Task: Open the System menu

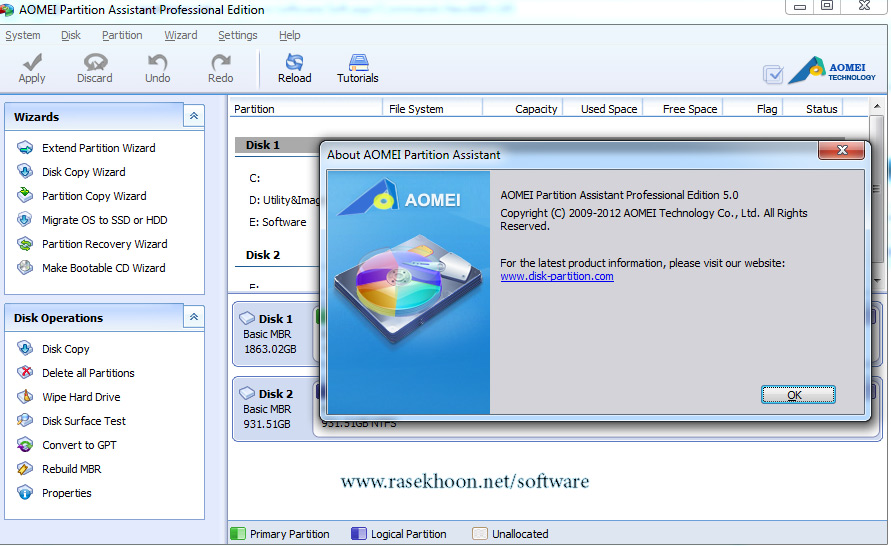Action: (x=23, y=35)
